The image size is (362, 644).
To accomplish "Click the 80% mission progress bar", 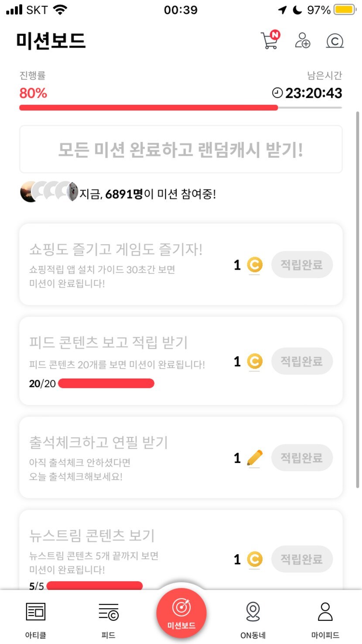I will 181,108.
